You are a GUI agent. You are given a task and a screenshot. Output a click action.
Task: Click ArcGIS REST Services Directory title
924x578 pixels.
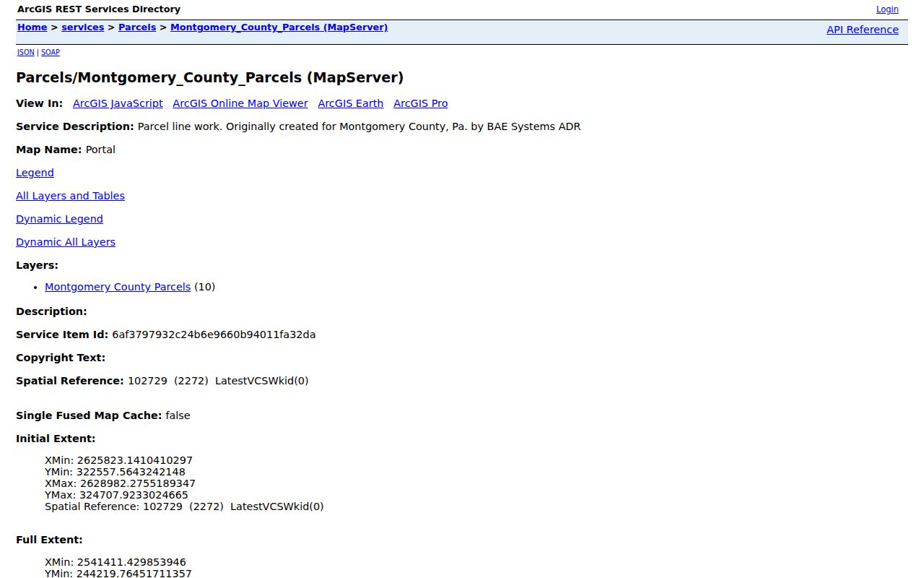[99, 9]
